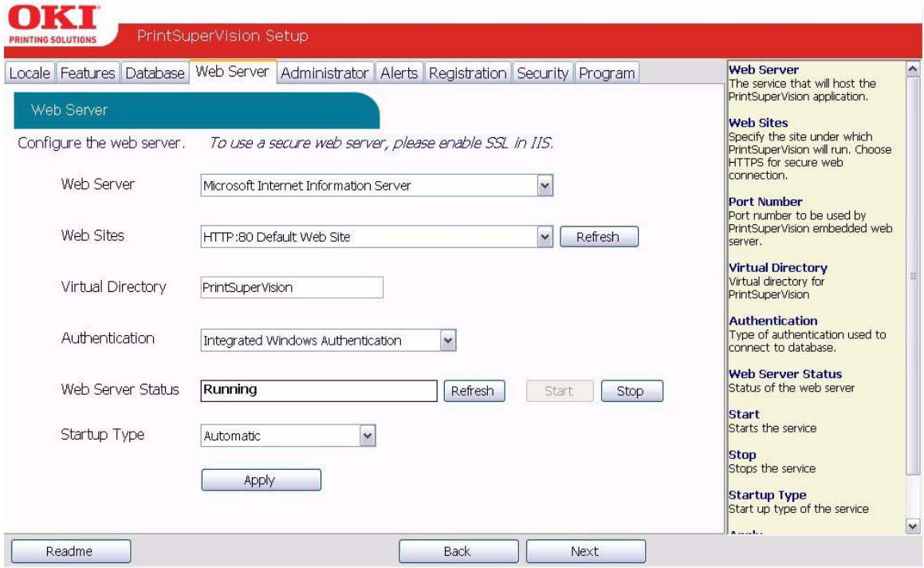The image size is (924, 568).
Task: Click the 'Authentication' help heading
Action: coord(773,321)
